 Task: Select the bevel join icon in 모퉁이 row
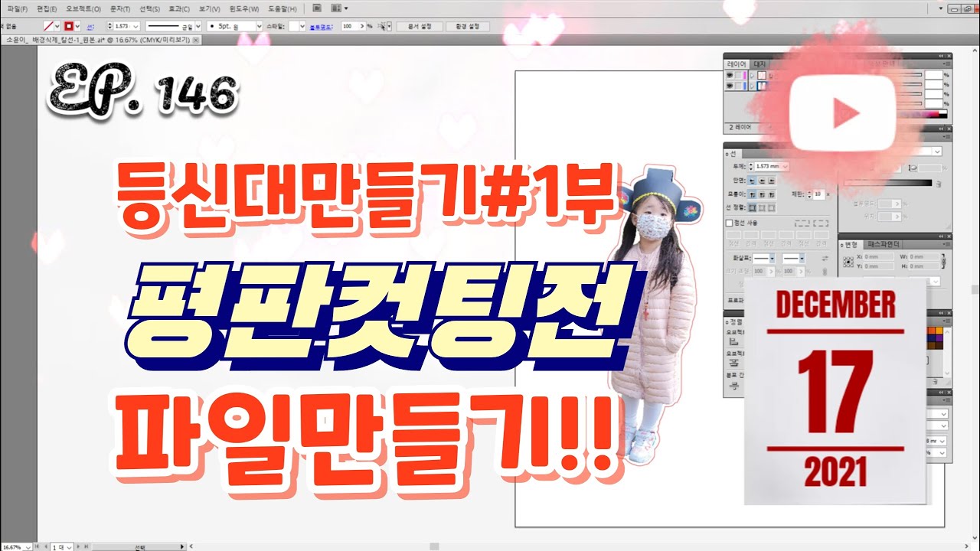771,194
